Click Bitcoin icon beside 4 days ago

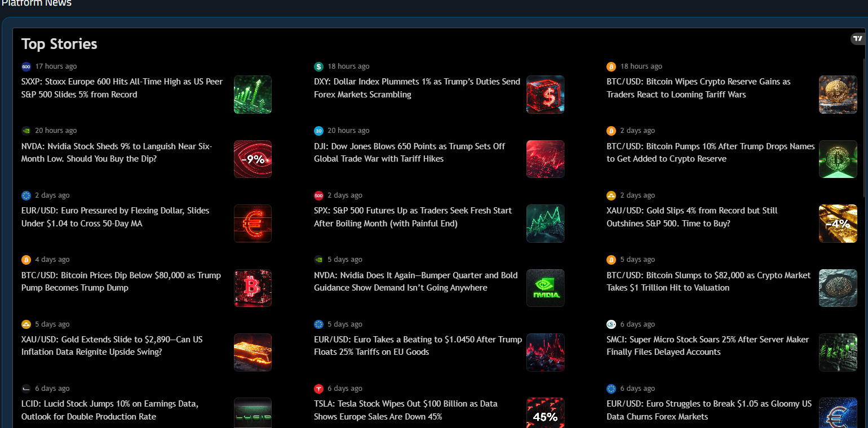coord(26,260)
